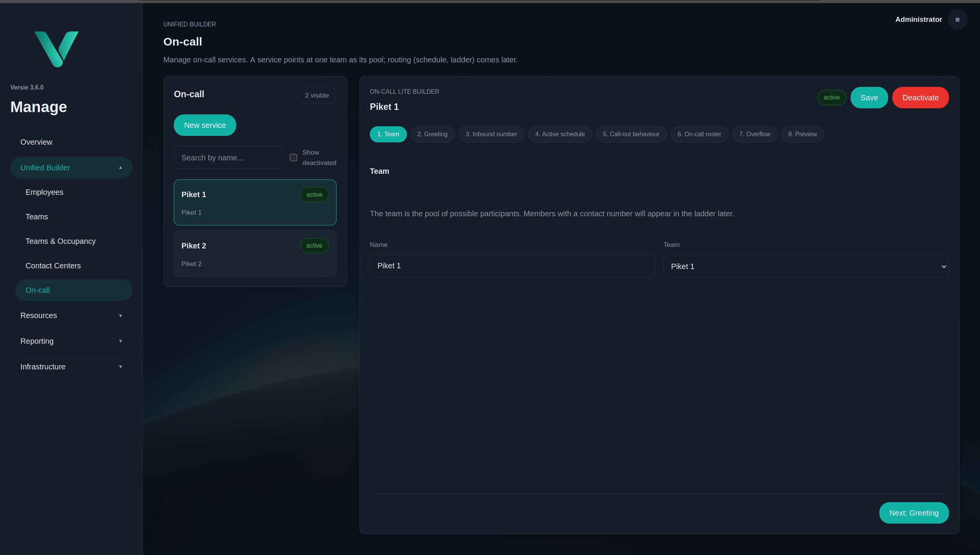Image resolution: width=980 pixels, height=555 pixels.
Task: Click the Save button
Action: tap(869, 98)
